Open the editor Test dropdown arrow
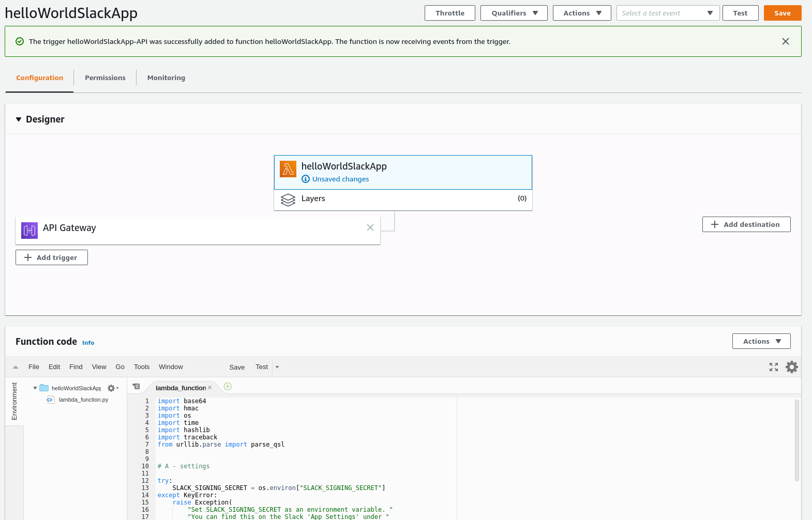Screen dimensions: 812x520 (x=277, y=367)
